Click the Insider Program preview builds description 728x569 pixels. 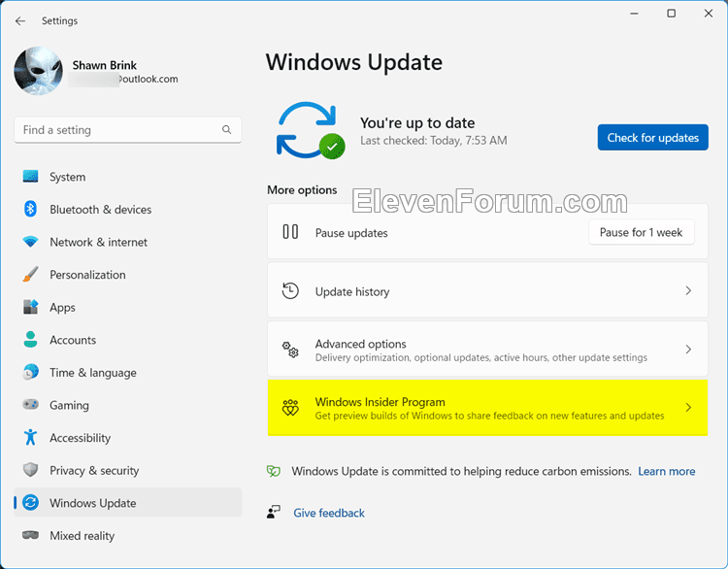pyautogui.click(x=490, y=416)
